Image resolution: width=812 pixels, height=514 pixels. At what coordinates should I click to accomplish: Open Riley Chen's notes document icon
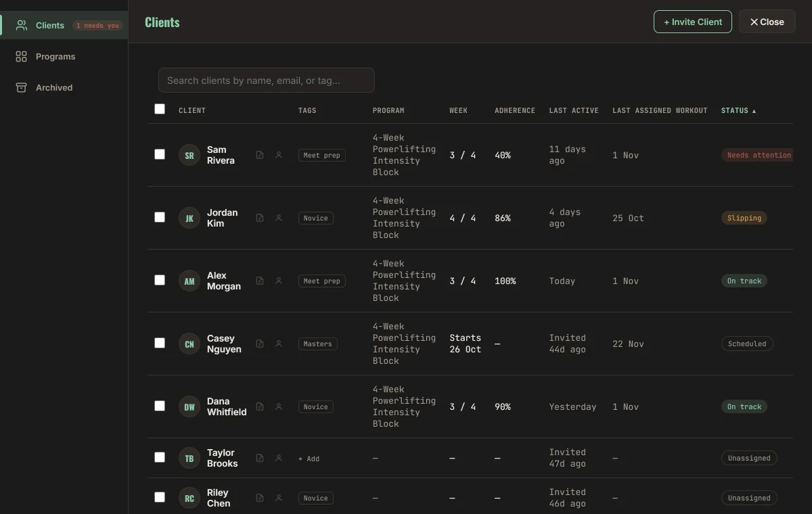[260, 498]
